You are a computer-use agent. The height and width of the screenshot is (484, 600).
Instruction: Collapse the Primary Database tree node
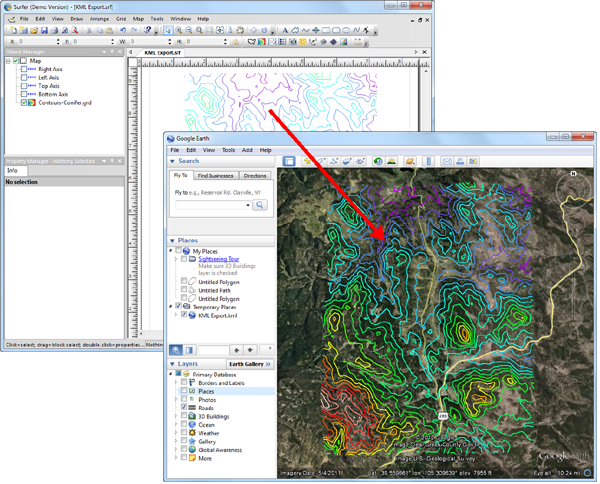click(171, 373)
